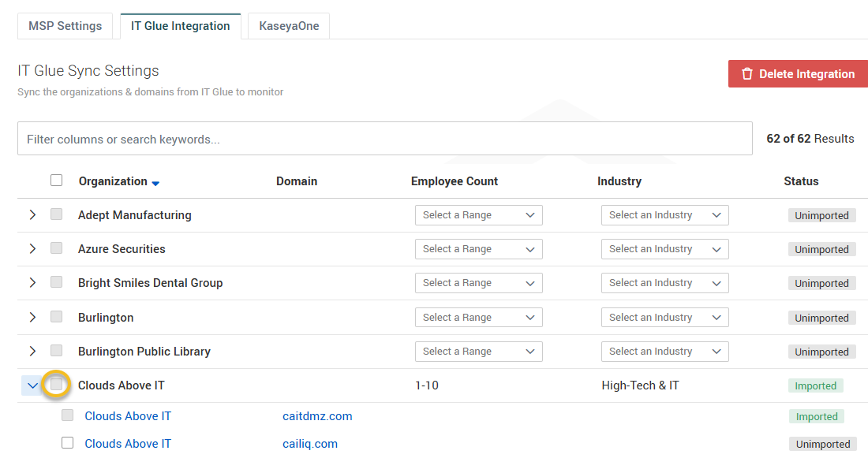Check the cailiq.com domain checkbox
This screenshot has height=458, width=868.
[x=68, y=443]
